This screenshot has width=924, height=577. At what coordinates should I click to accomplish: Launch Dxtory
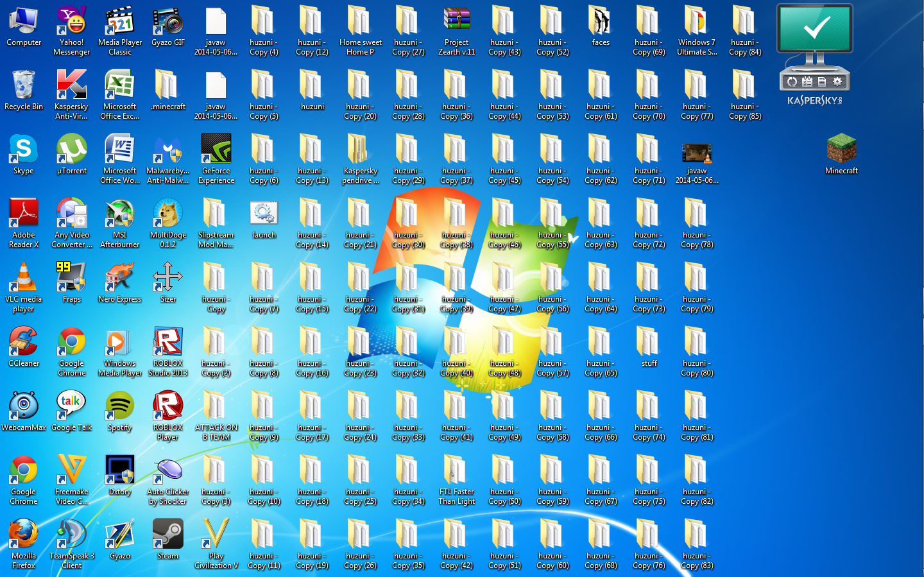coord(120,476)
